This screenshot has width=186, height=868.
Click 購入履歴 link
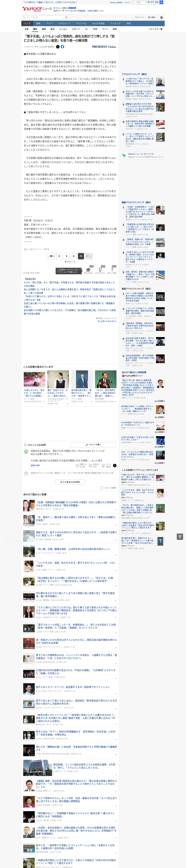[x=152, y=17]
